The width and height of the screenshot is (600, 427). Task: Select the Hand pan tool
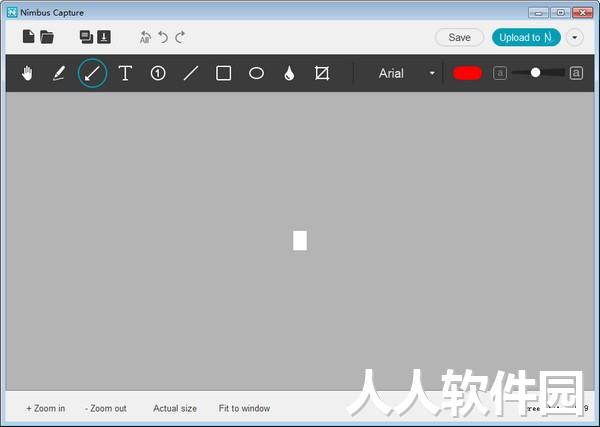[27, 73]
